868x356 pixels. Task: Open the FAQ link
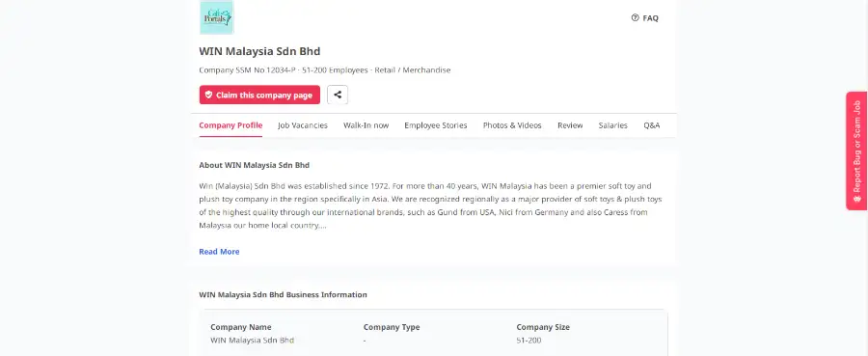click(x=645, y=17)
